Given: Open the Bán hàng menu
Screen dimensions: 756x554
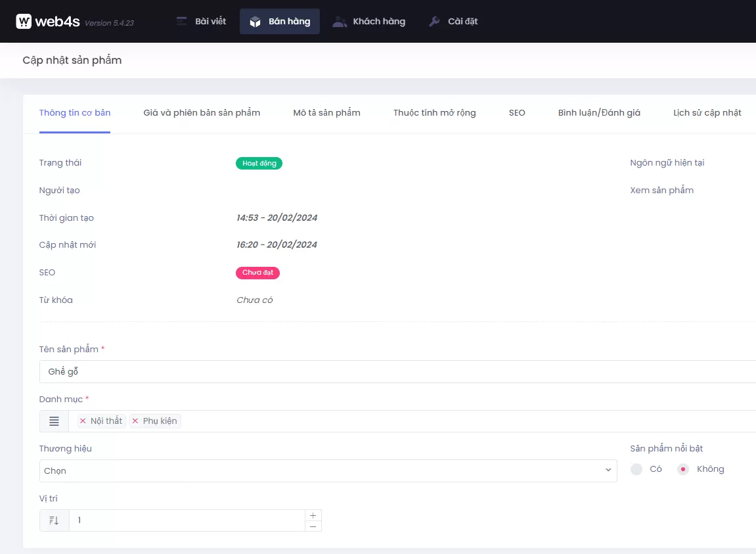Looking at the screenshot, I should pyautogui.click(x=280, y=22).
